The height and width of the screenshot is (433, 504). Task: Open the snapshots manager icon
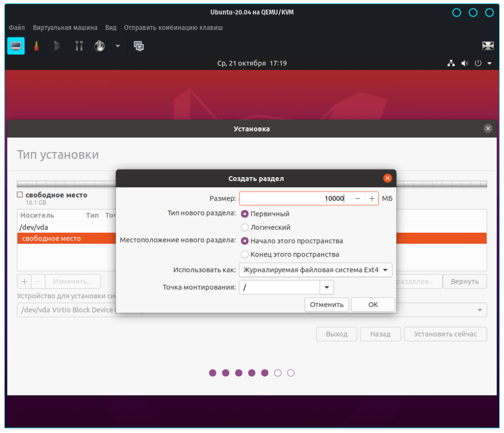click(x=139, y=46)
